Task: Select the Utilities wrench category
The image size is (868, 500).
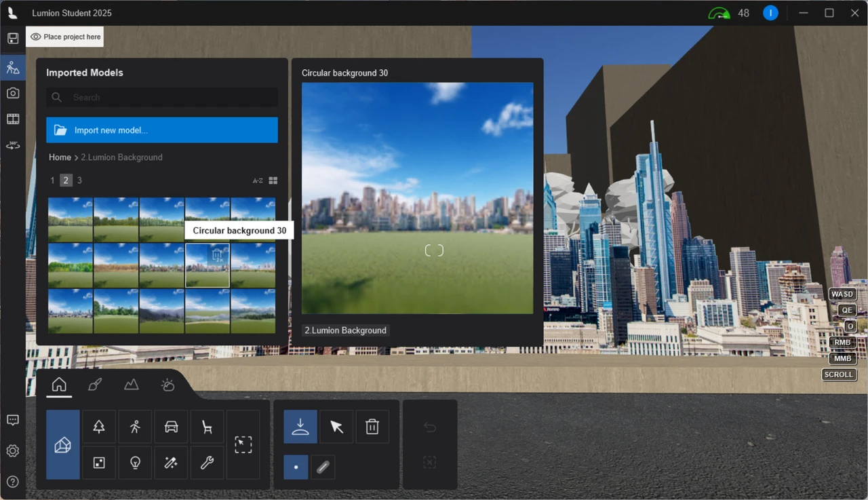Action: click(x=207, y=463)
